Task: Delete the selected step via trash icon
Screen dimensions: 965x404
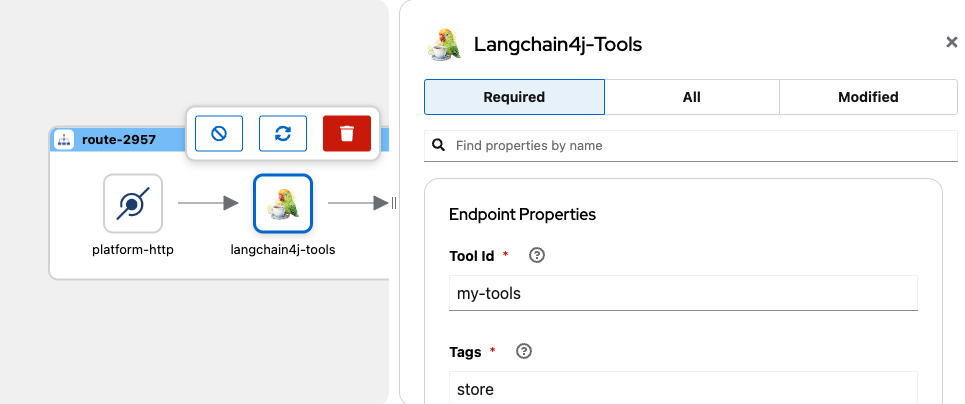Action: pos(346,133)
